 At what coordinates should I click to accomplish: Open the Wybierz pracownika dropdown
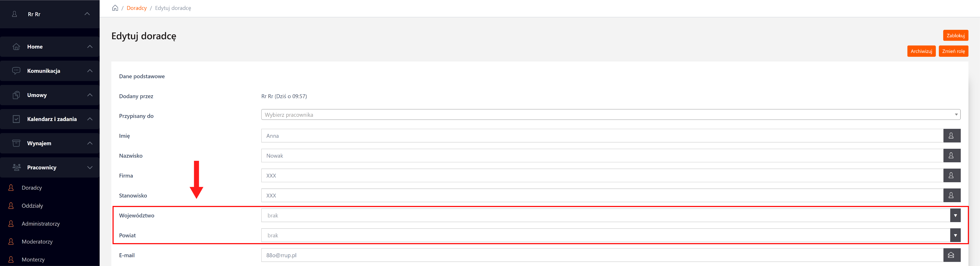[610, 115]
